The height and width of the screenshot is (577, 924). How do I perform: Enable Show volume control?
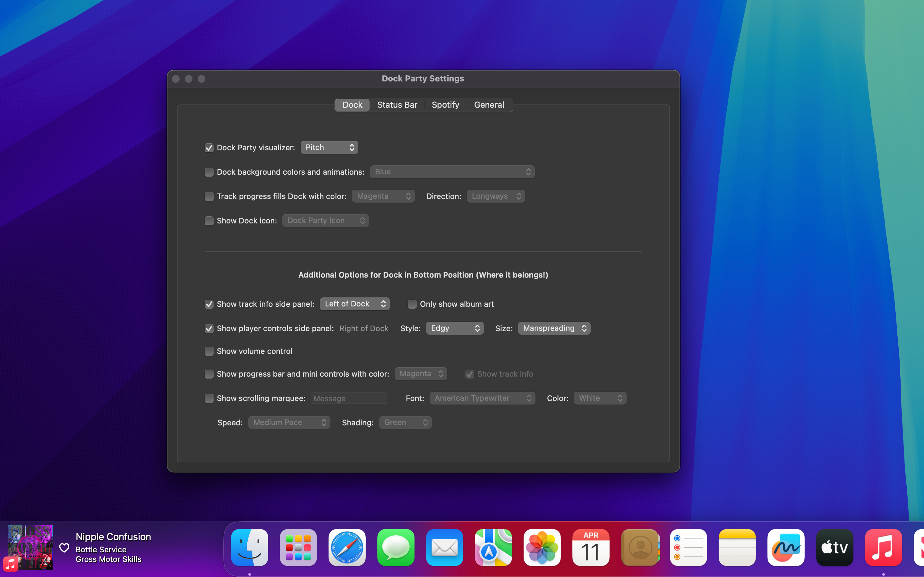tap(209, 351)
